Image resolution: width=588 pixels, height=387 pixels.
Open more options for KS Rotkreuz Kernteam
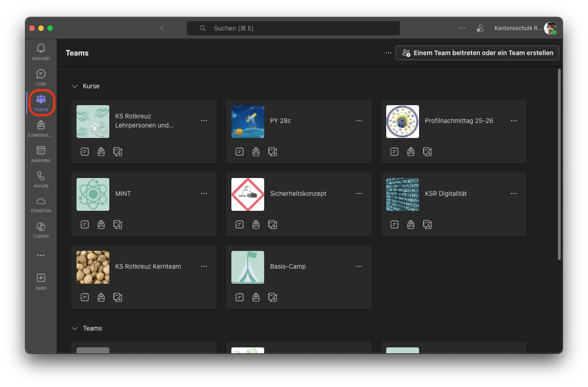click(204, 266)
